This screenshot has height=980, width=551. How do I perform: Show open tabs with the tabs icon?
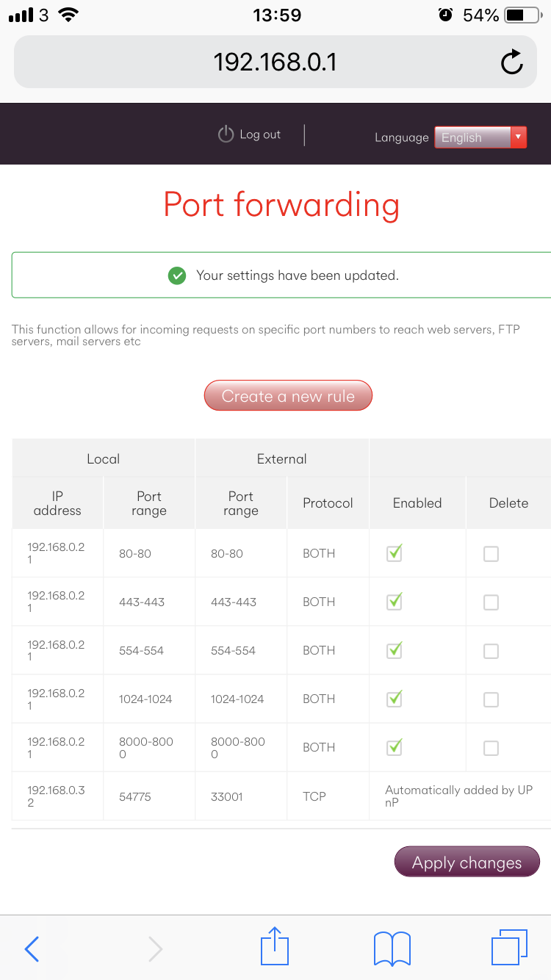[509, 947]
